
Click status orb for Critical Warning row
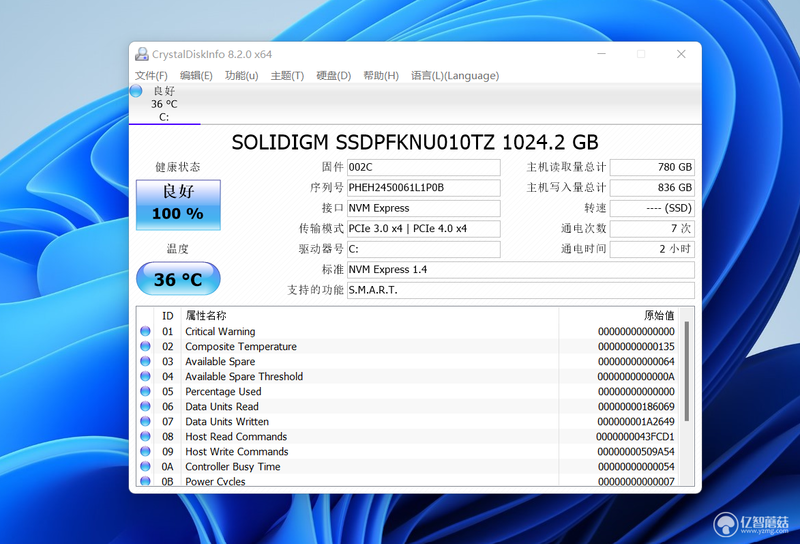[x=145, y=331]
